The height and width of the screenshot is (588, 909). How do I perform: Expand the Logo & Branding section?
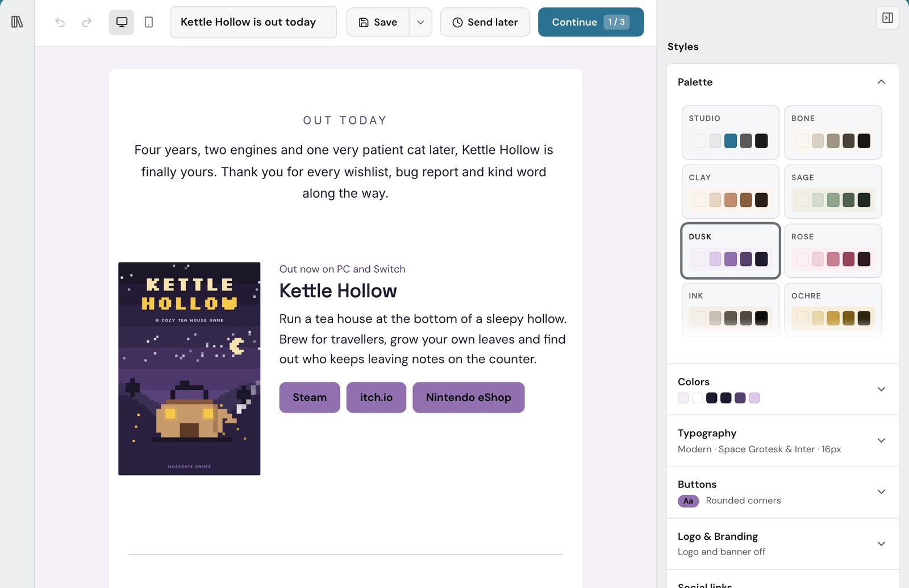click(782, 544)
